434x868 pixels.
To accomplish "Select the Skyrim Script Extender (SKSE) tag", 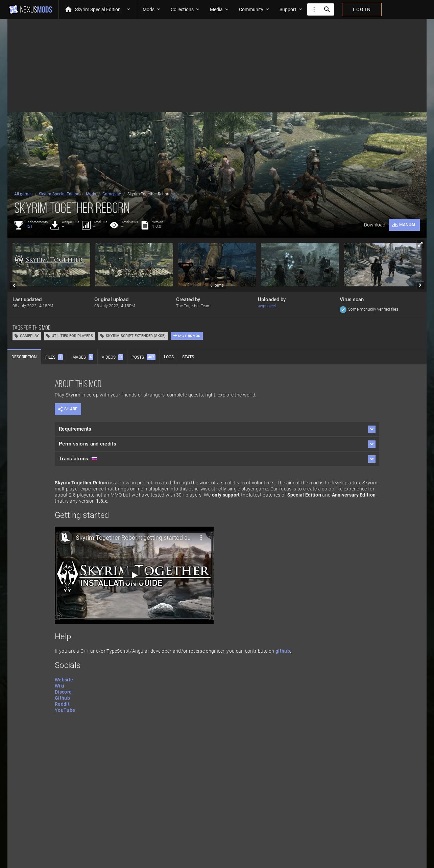I will pyautogui.click(x=133, y=336).
